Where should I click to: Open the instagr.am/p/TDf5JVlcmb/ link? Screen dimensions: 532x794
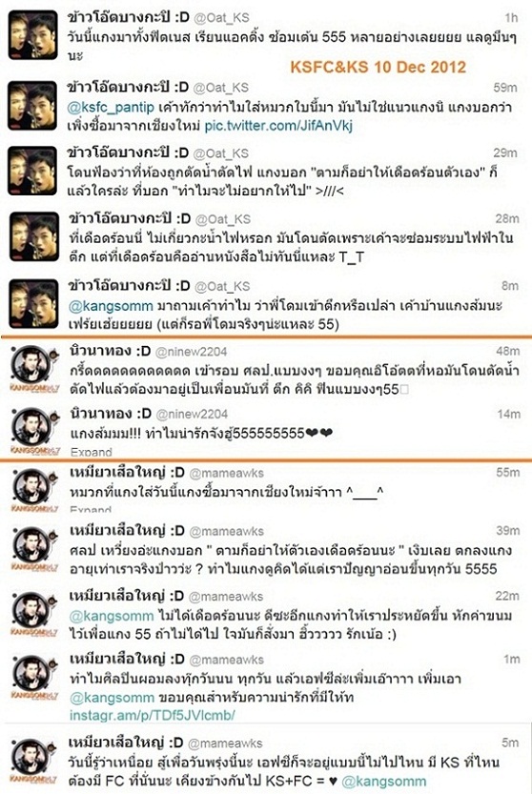152,715
